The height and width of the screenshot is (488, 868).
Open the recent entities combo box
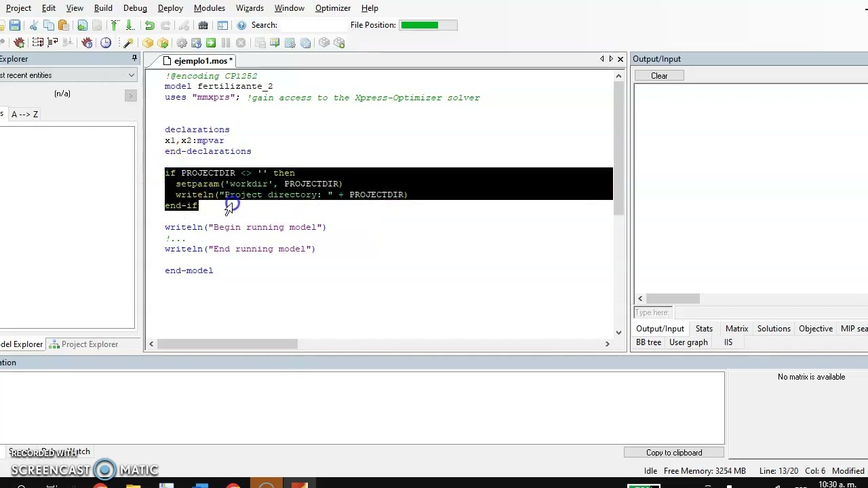68,75
